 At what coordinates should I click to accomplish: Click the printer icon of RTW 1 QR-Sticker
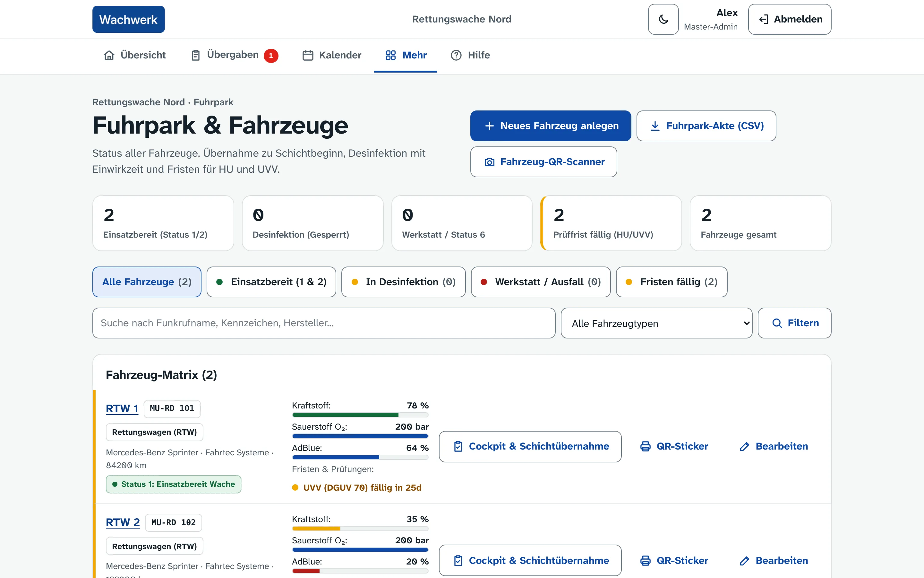pos(645,446)
